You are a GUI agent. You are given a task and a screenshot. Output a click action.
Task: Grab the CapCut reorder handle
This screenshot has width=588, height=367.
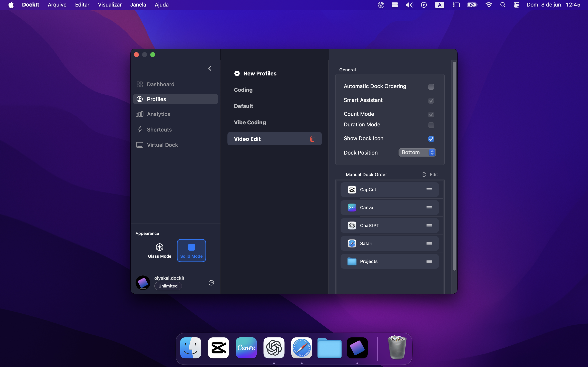click(x=429, y=190)
